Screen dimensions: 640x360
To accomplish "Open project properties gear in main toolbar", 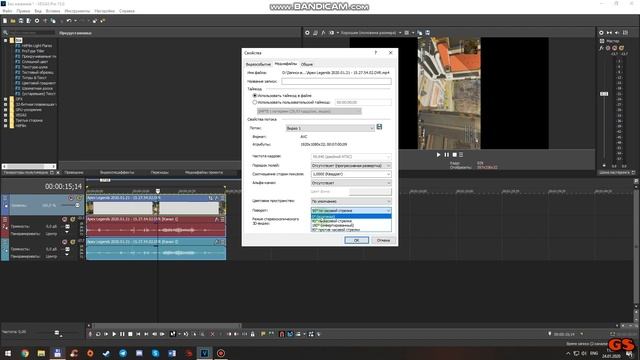I will pos(37,20).
